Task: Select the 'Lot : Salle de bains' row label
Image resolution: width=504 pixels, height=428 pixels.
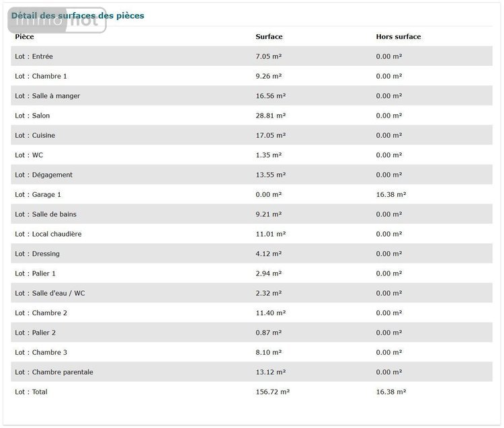Action: (x=46, y=214)
